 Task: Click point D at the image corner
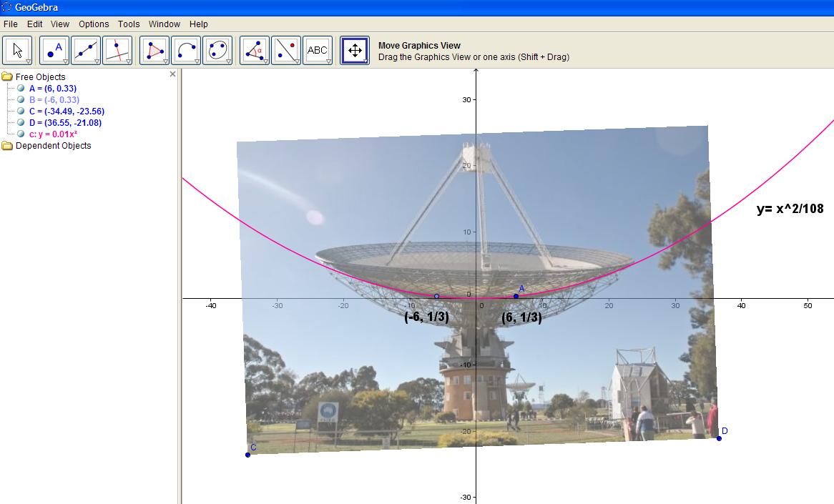(x=719, y=438)
